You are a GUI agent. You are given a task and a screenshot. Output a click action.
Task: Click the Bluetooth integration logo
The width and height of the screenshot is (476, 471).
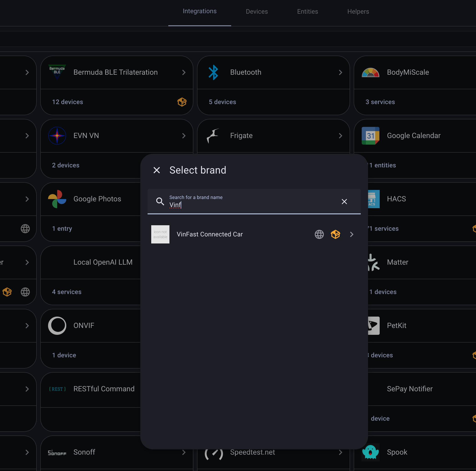(x=213, y=72)
